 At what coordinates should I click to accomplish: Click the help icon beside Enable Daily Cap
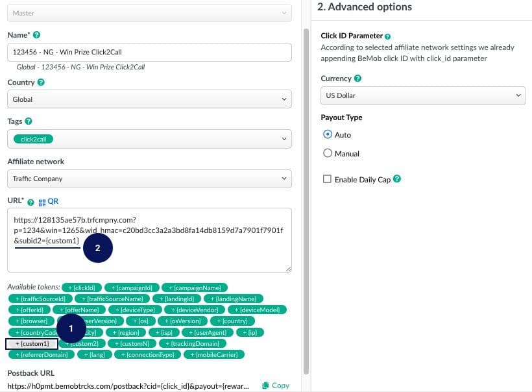click(396, 179)
